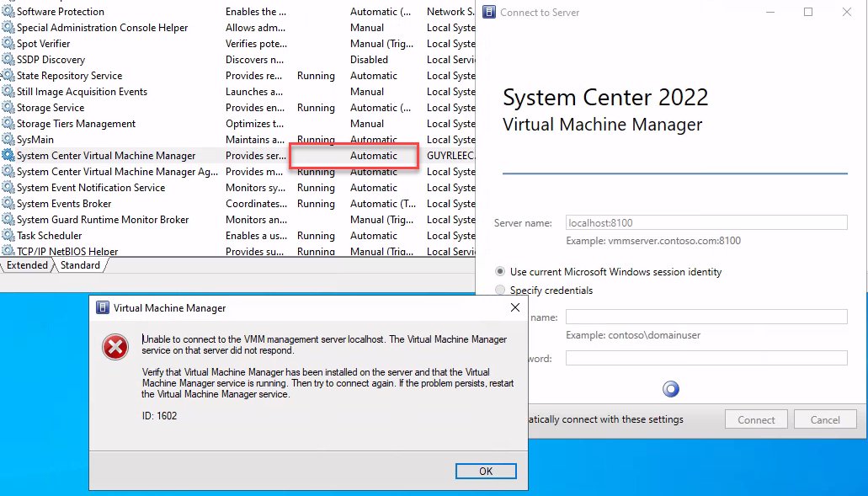Click Manual startup type of Storage Tiers Management
Viewport: 868px width, 496px height.
367,124
